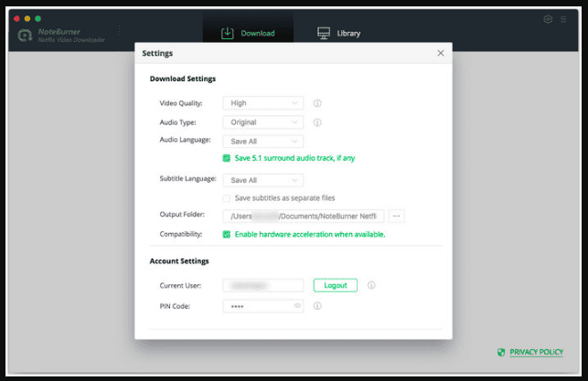Screen dimensions: 588x381
Task: Switch to the Library tab
Action: coord(338,33)
